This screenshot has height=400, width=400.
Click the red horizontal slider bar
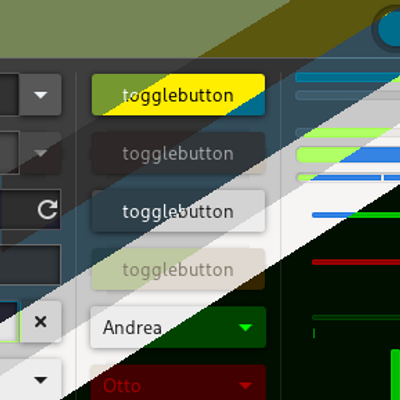pos(356,262)
